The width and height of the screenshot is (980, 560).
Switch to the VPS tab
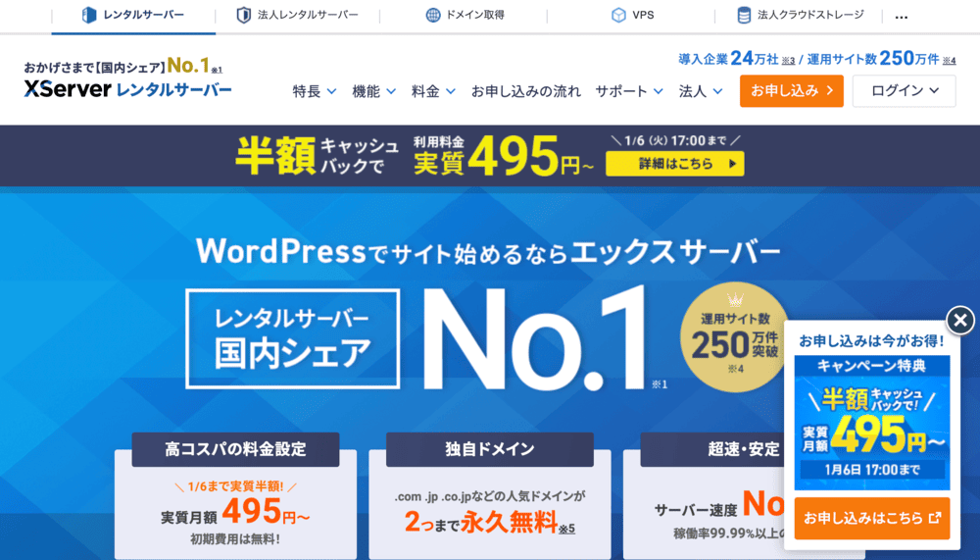631,16
